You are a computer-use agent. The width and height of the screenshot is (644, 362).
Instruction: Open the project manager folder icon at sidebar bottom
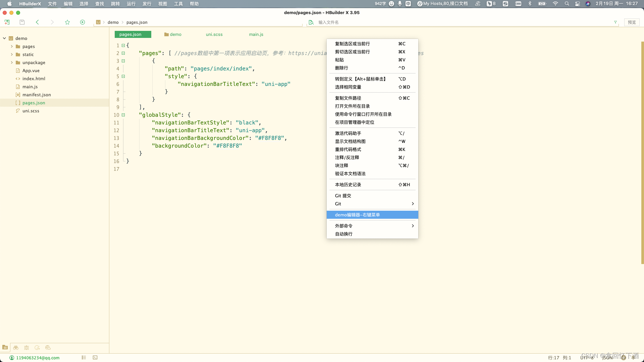(5, 348)
